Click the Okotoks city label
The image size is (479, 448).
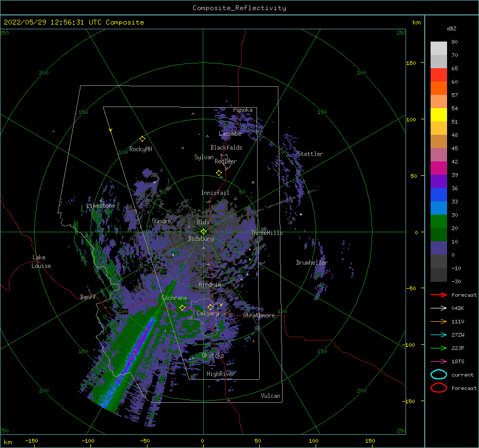tap(213, 356)
